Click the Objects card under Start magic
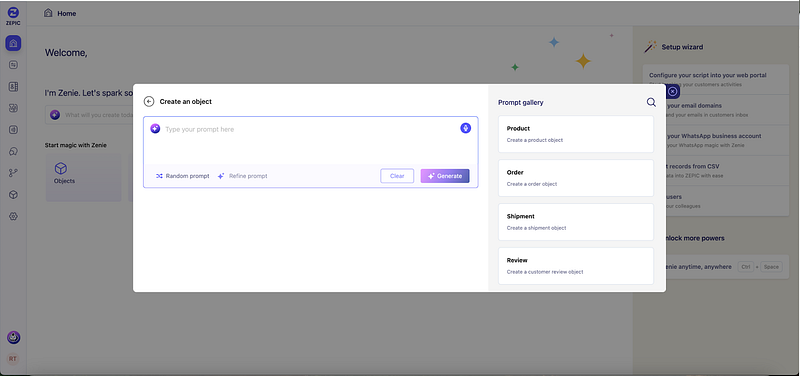The height and width of the screenshot is (376, 800). point(83,178)
